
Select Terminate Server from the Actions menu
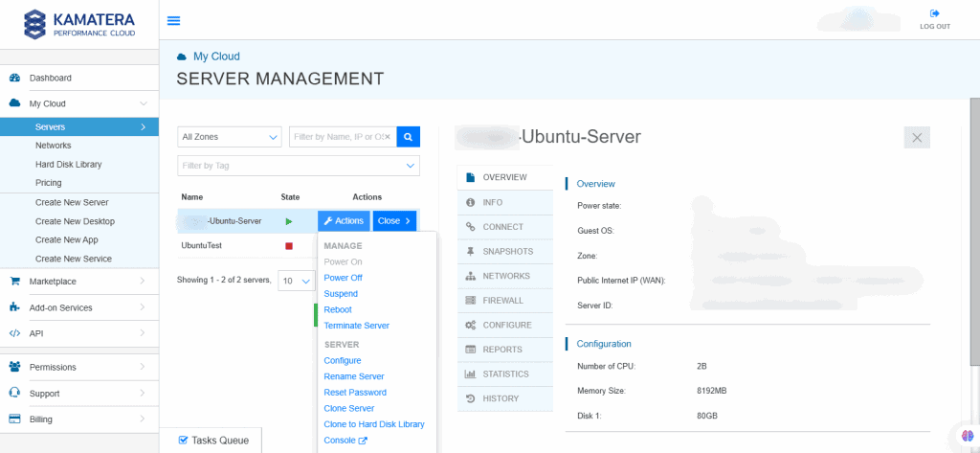(356, 326)
